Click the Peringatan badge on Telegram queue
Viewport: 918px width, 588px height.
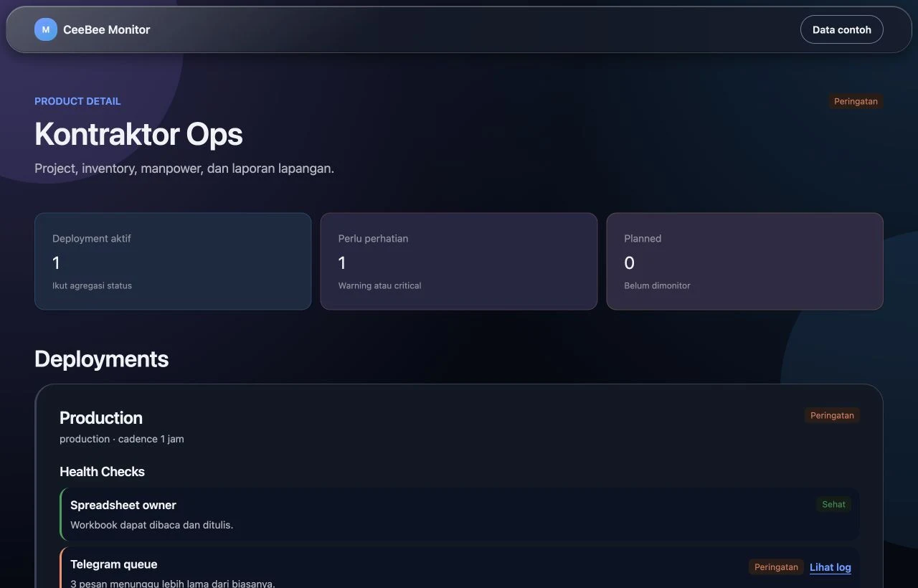point(776,567)
